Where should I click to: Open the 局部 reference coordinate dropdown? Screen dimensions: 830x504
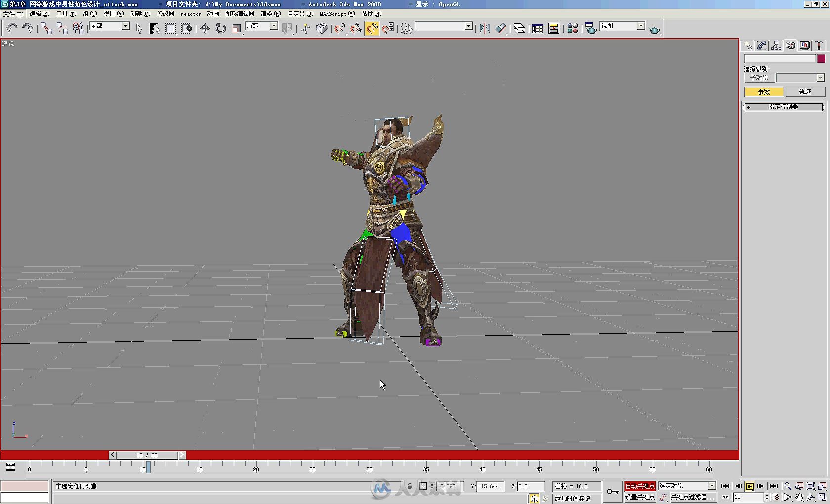261,26
